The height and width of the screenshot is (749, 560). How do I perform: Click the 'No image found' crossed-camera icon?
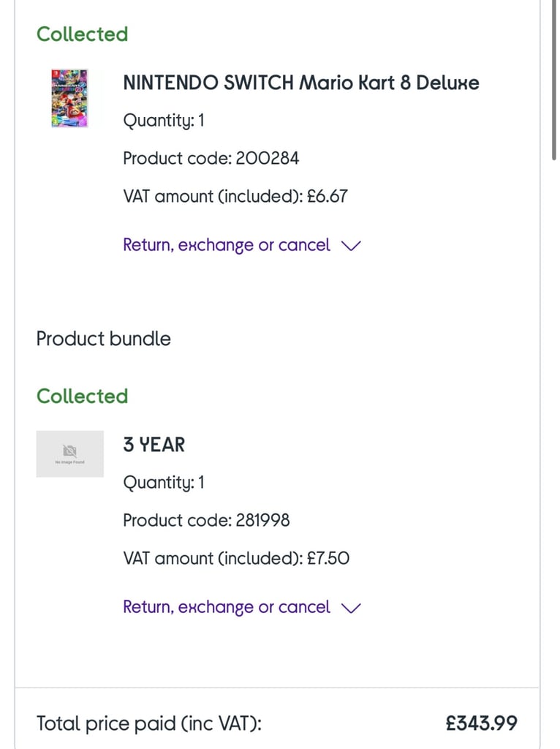[69, 451]
